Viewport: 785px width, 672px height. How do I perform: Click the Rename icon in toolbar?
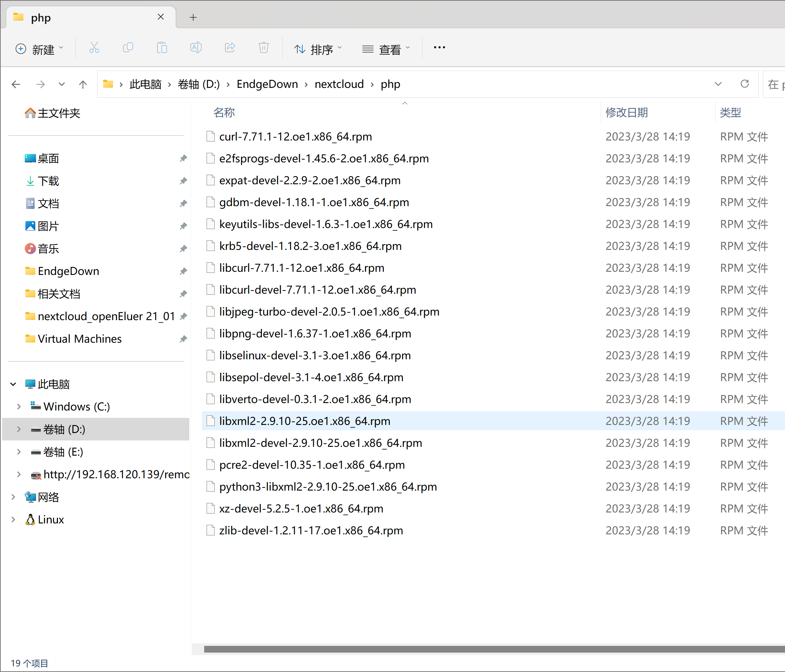tap(196, 48)
